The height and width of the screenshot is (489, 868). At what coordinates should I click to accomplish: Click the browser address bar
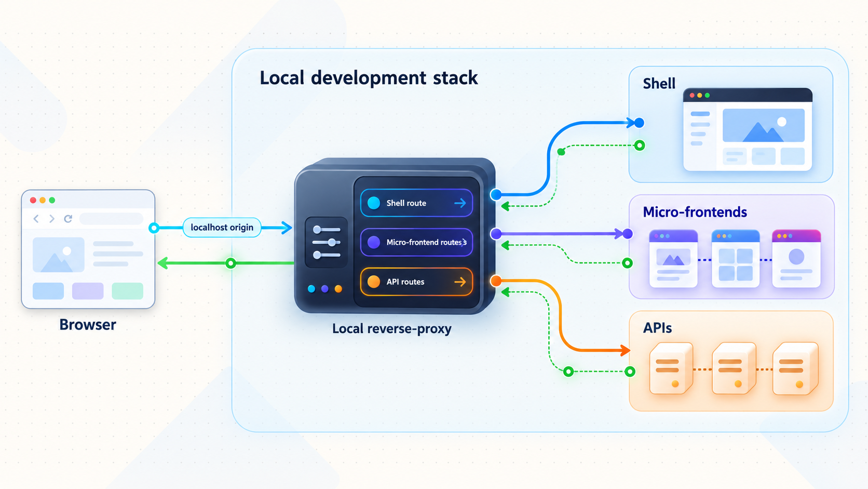click(x=112, y=219)
